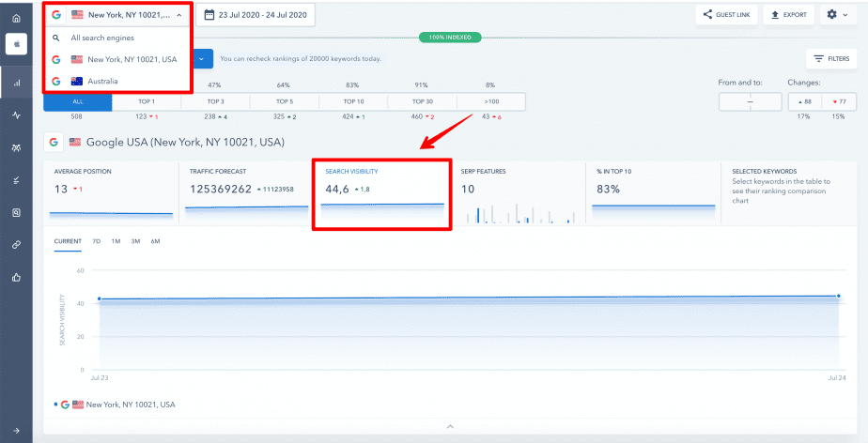
Task: Click the EXPORT button
Action: [x=789, y=15]
